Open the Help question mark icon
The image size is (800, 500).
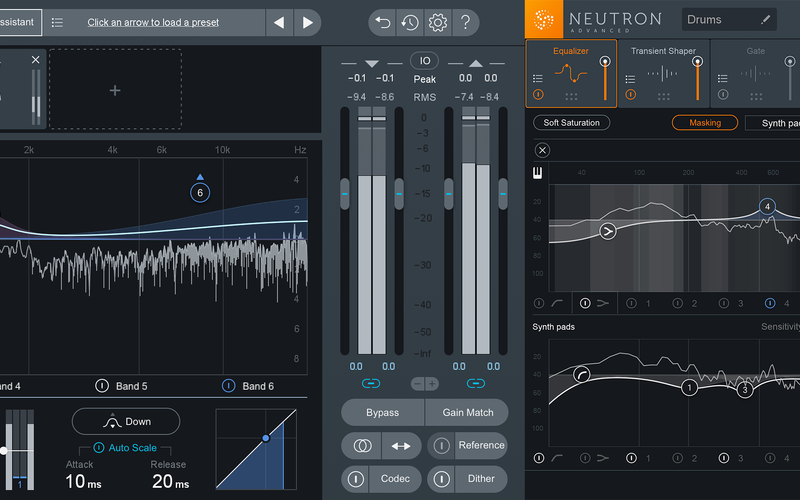click(465, 22)
